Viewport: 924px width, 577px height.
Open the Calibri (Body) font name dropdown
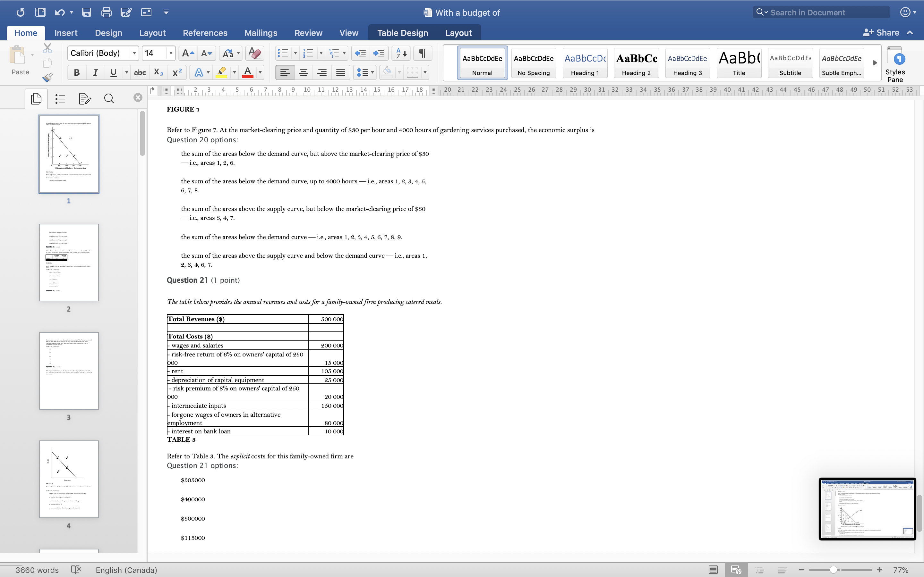(x=134, y=53)
